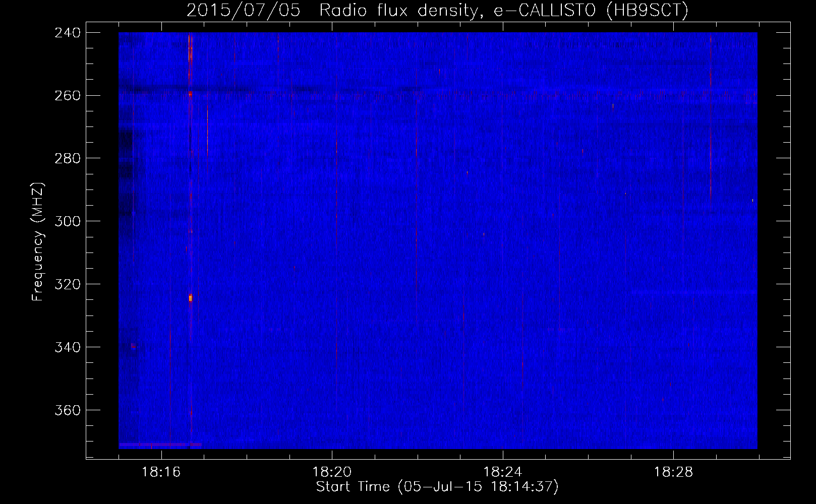The image size is (816, 504).
Task: Click the 300 frequency tick label
Action: point(68,221)
